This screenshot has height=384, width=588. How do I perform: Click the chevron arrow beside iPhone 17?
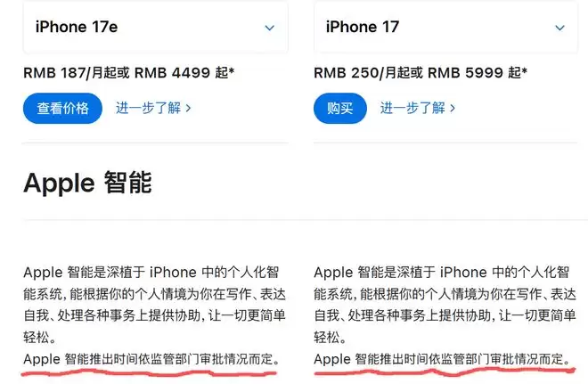click(559, 28)
